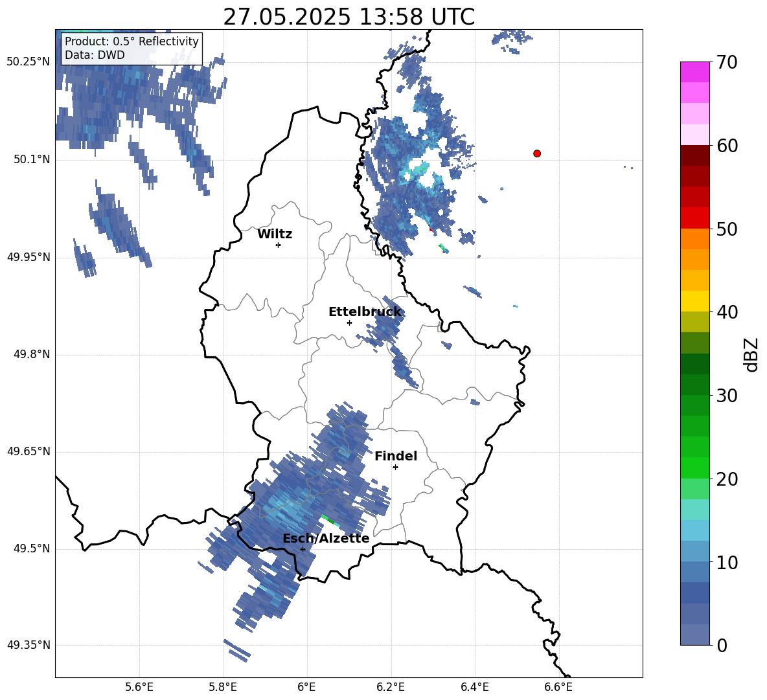The height and width of the screenshot is (700, 767).
Task: Click the colorbar tick label 40
Action: pos(727,312)
